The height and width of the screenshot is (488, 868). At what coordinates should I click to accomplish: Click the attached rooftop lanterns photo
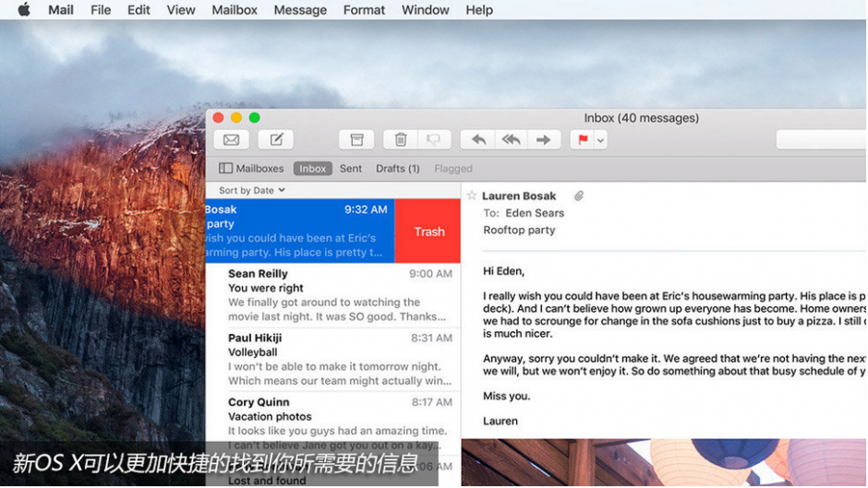(664, 463)
